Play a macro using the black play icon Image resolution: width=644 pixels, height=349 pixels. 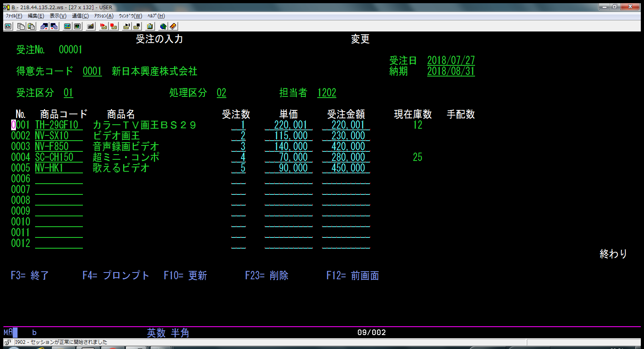pos(127,26)
